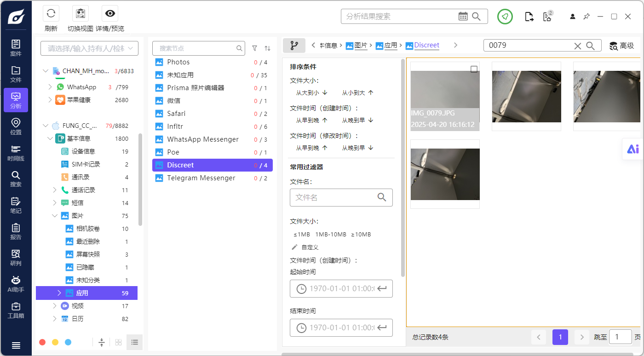Clear the 0079 search with X icon

tap(578, 46)
